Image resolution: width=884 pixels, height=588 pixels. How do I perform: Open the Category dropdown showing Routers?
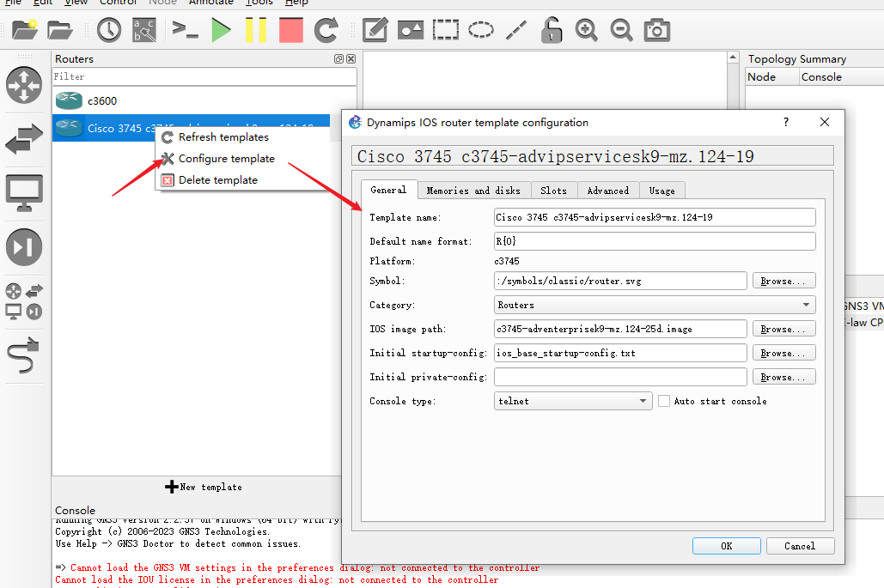click(x=655, y=305)
